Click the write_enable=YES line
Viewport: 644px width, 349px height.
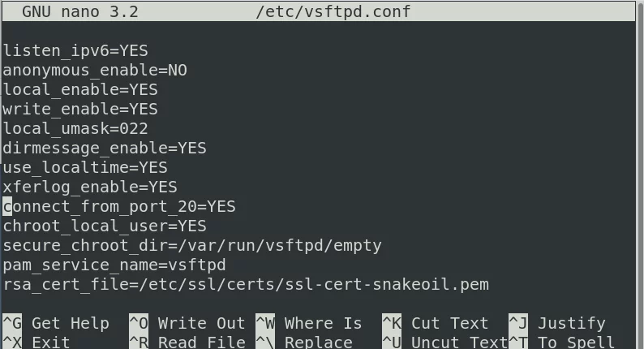pos(80,109)
